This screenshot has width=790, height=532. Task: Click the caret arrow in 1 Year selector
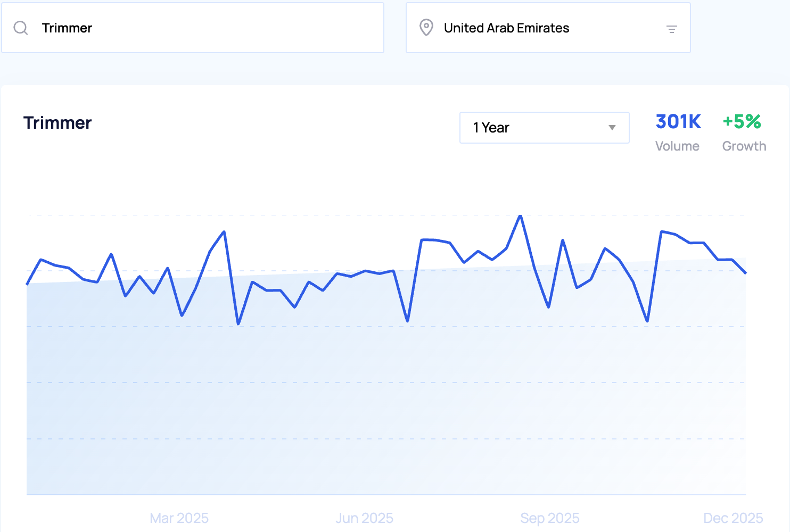pos(612,128)
